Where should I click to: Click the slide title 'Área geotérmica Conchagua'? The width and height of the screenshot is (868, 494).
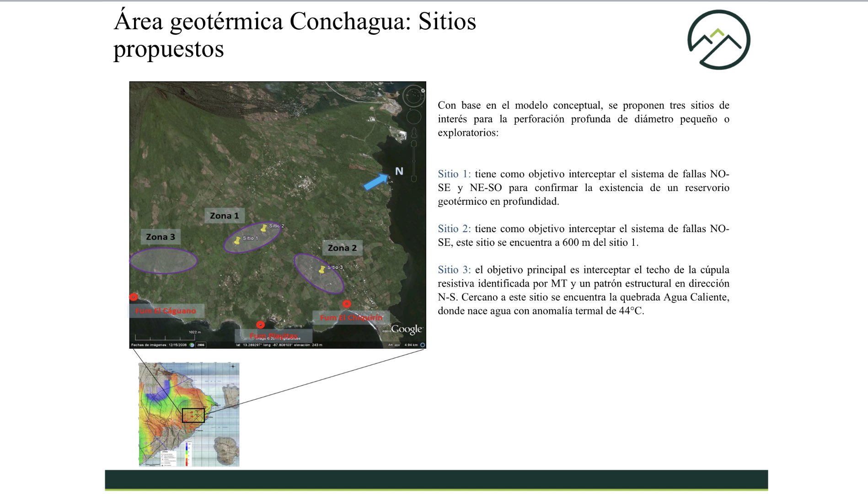coord(263,21)
